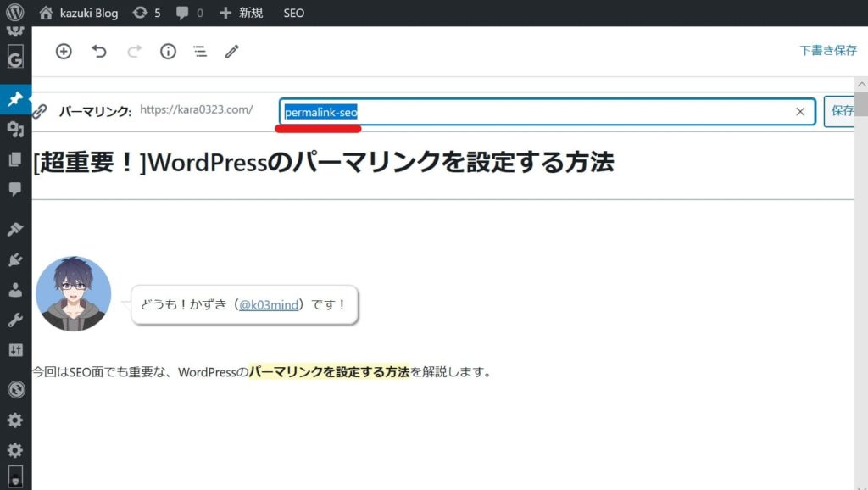This screenshot has width=868, height=490.
Task: Open the block navigation list icon
Action: point(200,52)
